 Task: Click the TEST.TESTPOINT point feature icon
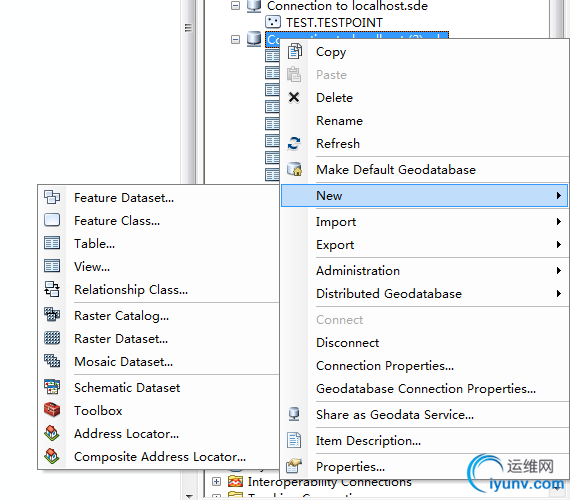[x=273, y=22]
